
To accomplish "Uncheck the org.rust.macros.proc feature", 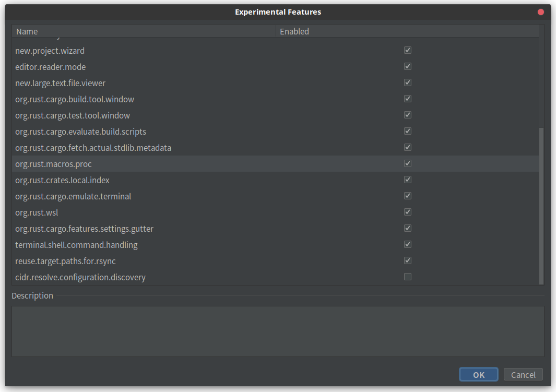I will click(x=407, y=163).
